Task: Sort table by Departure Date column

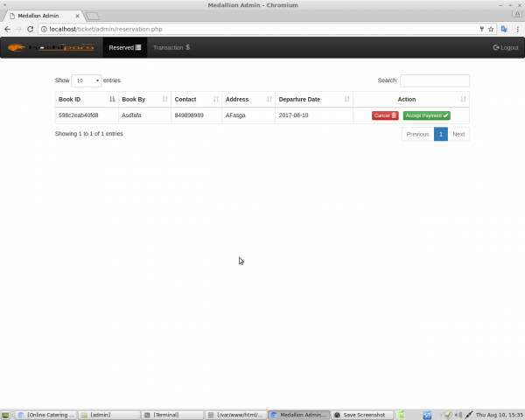Action: coord(314,100)
